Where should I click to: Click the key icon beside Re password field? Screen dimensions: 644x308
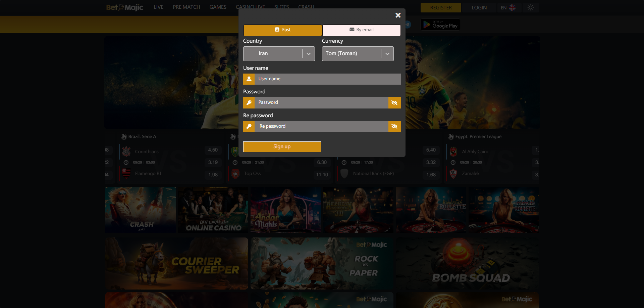pyautogui.click(x=249, y=126)
